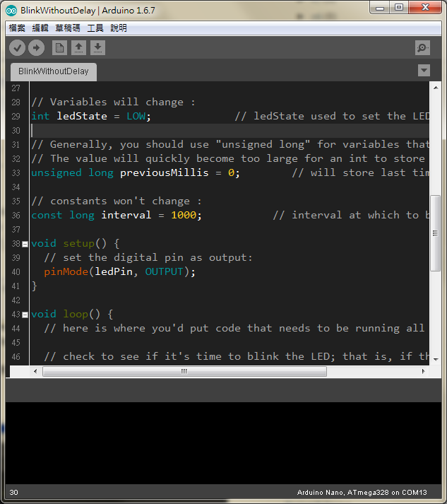Click 'OUTPUT' constant on line 40
The width and height of the screenshot is (447, 504).
coord(164,271)
